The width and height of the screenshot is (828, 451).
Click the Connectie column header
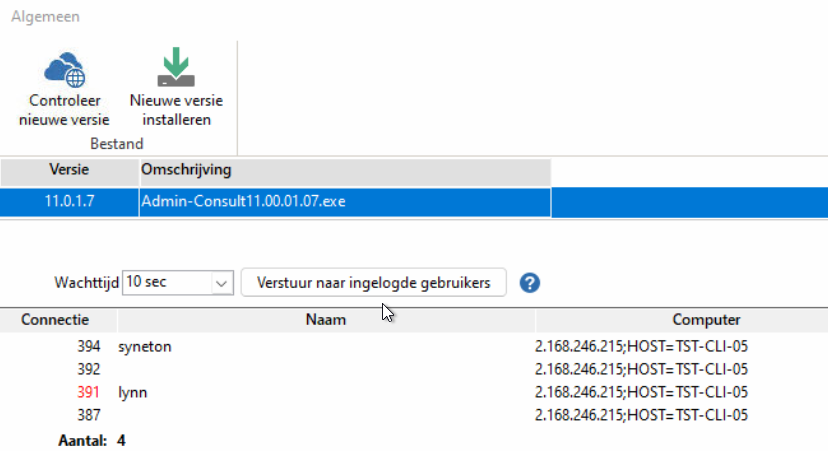tap(56, 320)
